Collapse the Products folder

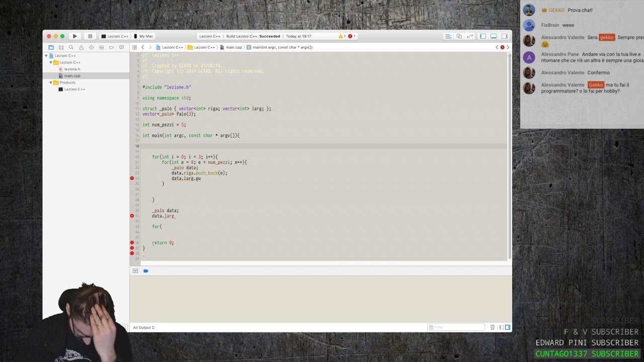pos(51,82)
